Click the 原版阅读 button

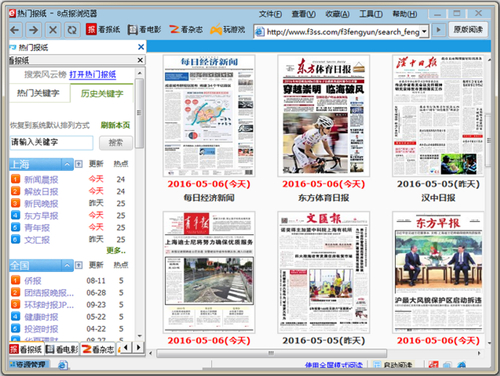pos(468,30)
